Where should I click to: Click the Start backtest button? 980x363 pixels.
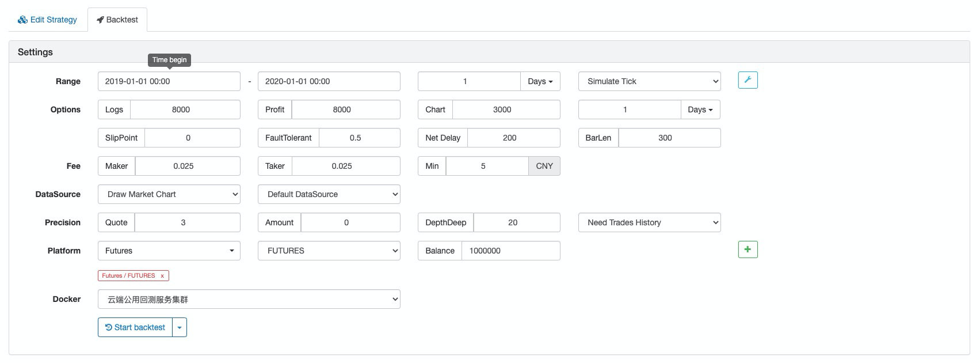pyautogui.click(x=135, y=327)
